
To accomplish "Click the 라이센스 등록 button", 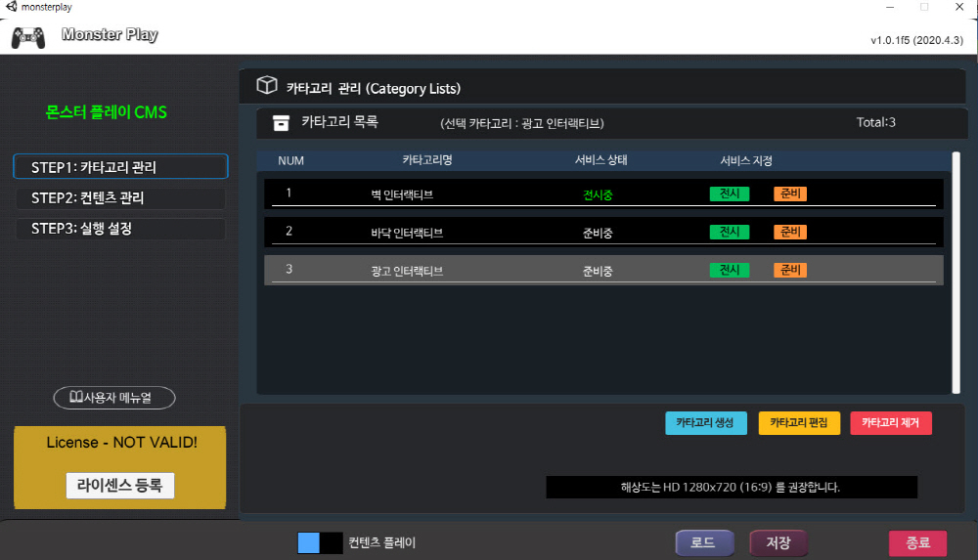I will coord(120,485).
